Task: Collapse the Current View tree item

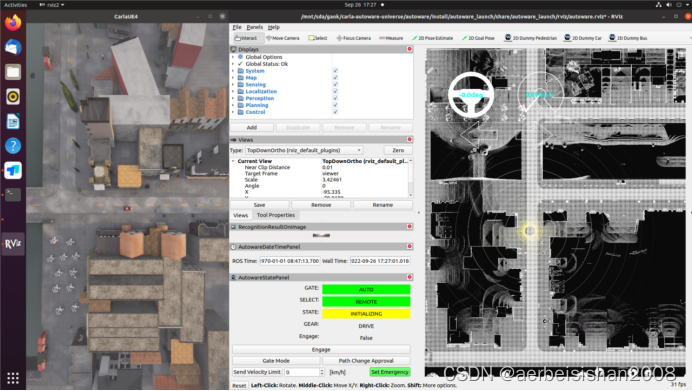Action: (x=233, y=161)
